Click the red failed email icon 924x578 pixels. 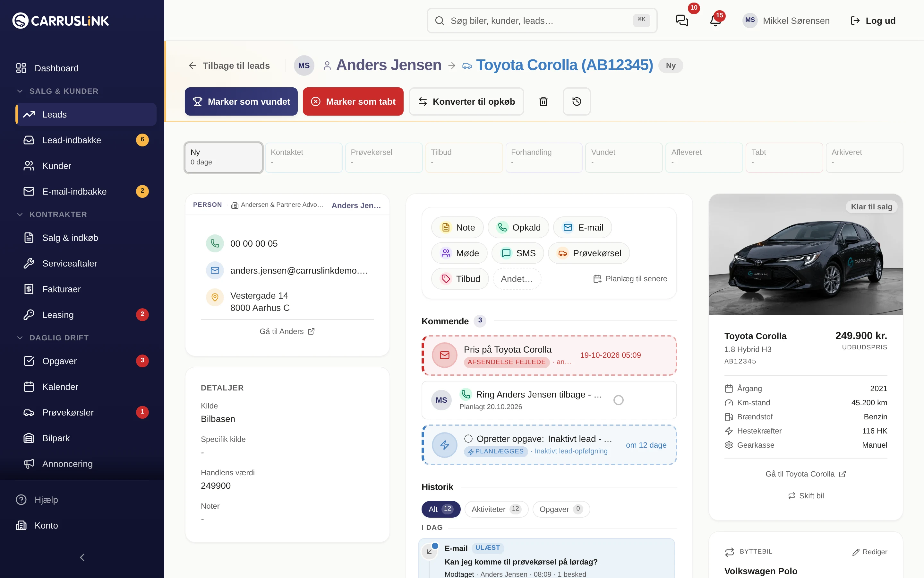click(x=444, y=355)
